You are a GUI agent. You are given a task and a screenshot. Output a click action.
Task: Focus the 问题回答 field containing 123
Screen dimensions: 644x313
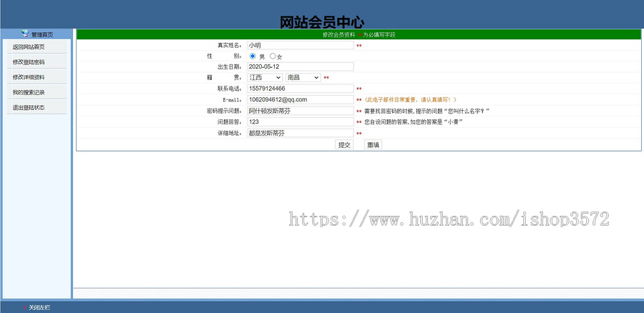click(x=301, y=121)
